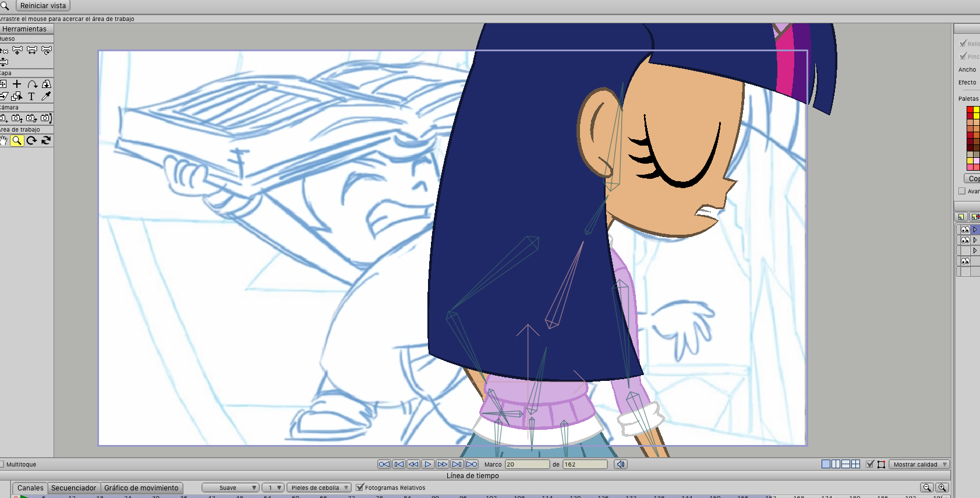Switch to the Canales tab
The height and width of the screenshot is (498, 980).
[30, 488]
